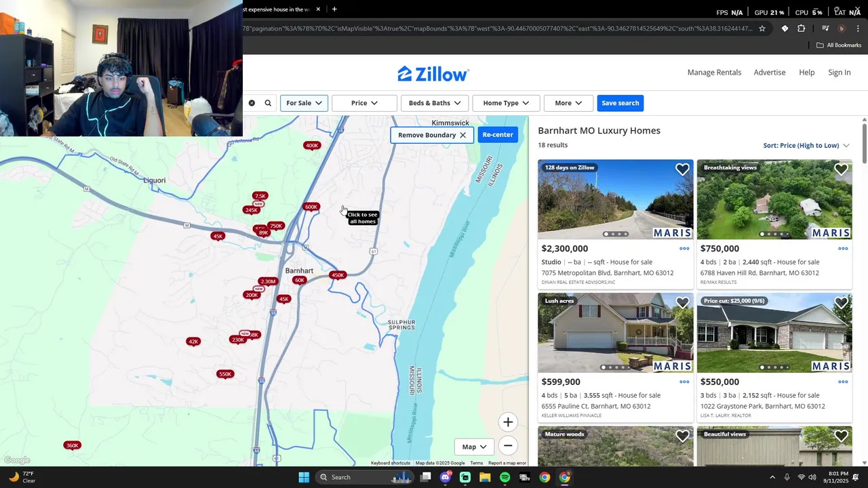Open Keyboard shortcuts link on the map
The height and width of the screenshot is (488, 868).
tap(391, 463)
